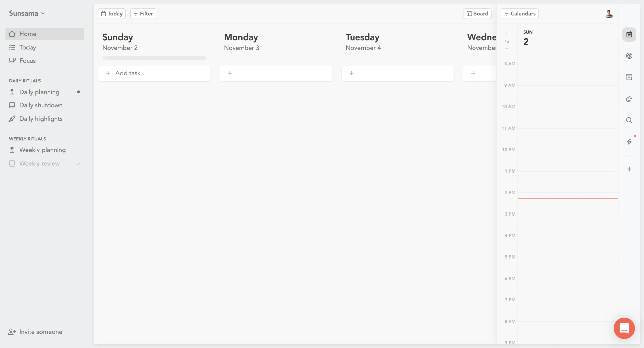Viewport: 644px width, 348px height.
Task: Open the Today date navigator
Action: pos(111,13)
